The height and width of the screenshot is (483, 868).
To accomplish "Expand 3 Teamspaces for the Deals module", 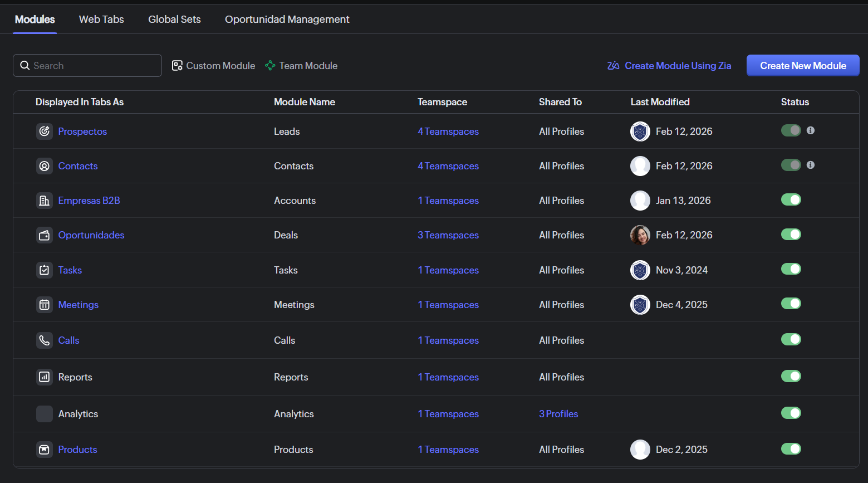I will tap(448, 235).
